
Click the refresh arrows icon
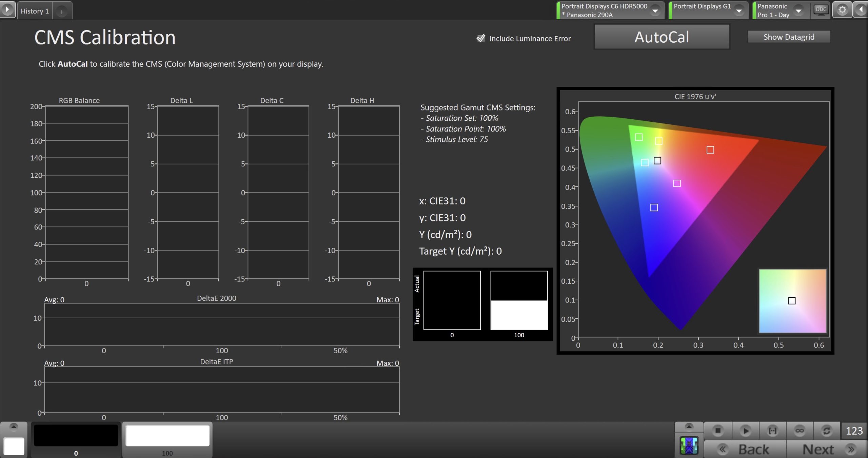click(827, 431)
